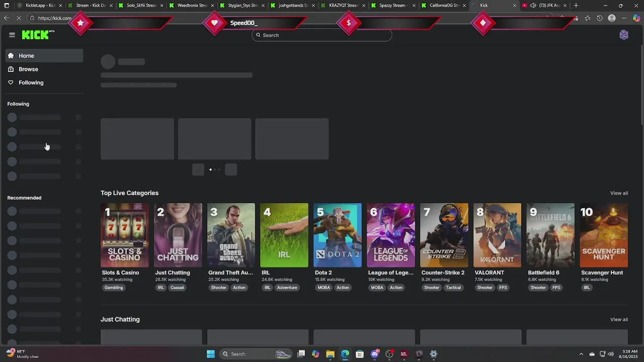The width and height of the screenshot is (644, 362).
Task: Open the Counter-Strike 2 category thumbnail
Action: 444,235
